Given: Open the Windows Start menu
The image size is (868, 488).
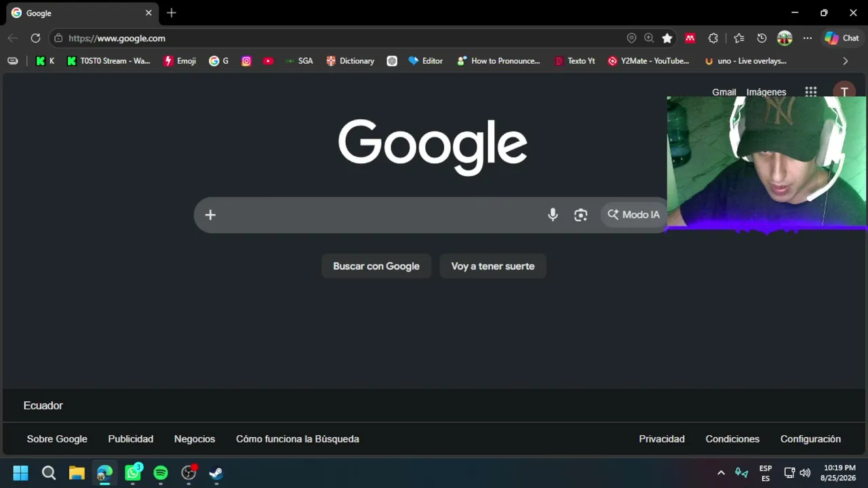Looking at the screenshot, I should click(21, 473).
